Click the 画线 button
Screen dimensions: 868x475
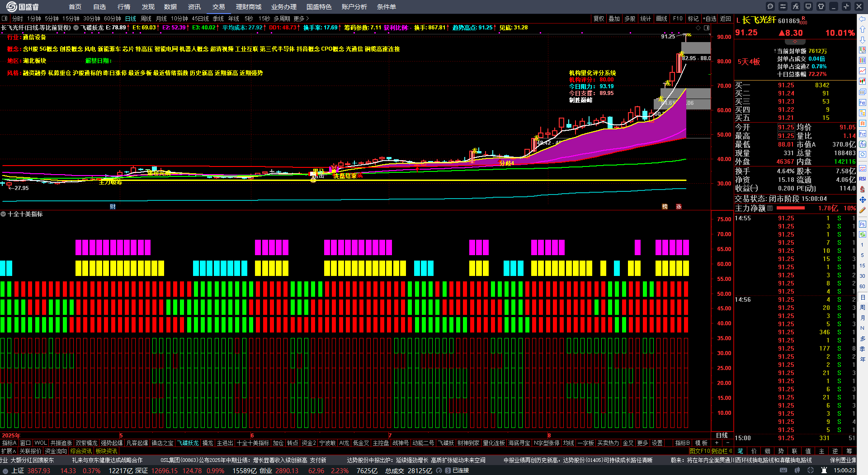pos(662,19)
